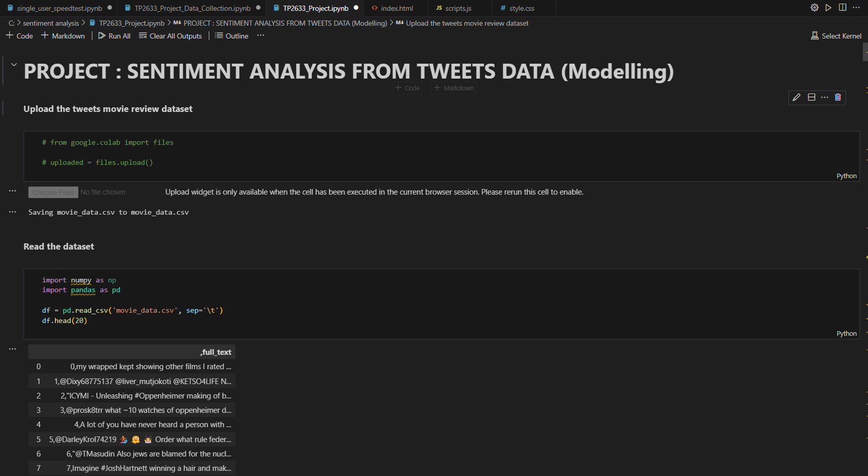Add a new Markdown cell

click(63, 36)
